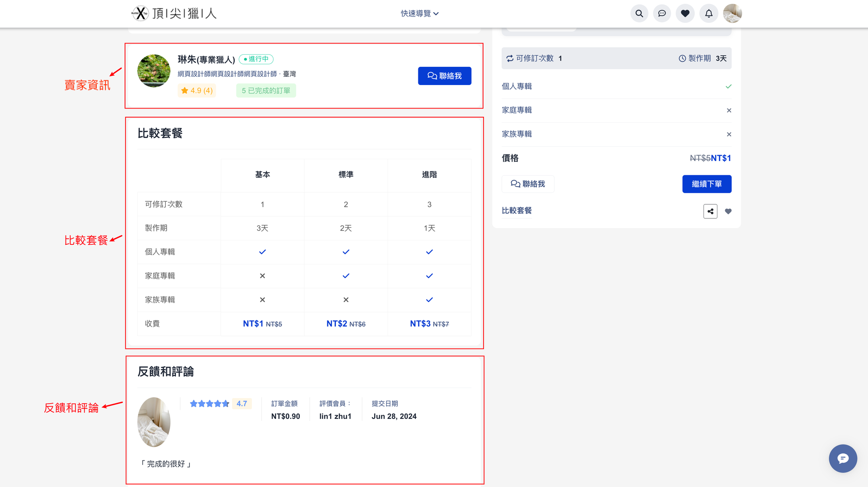
Task: Click the white 聯絡我 button beside 繼續下單
Action: (528, 184)
